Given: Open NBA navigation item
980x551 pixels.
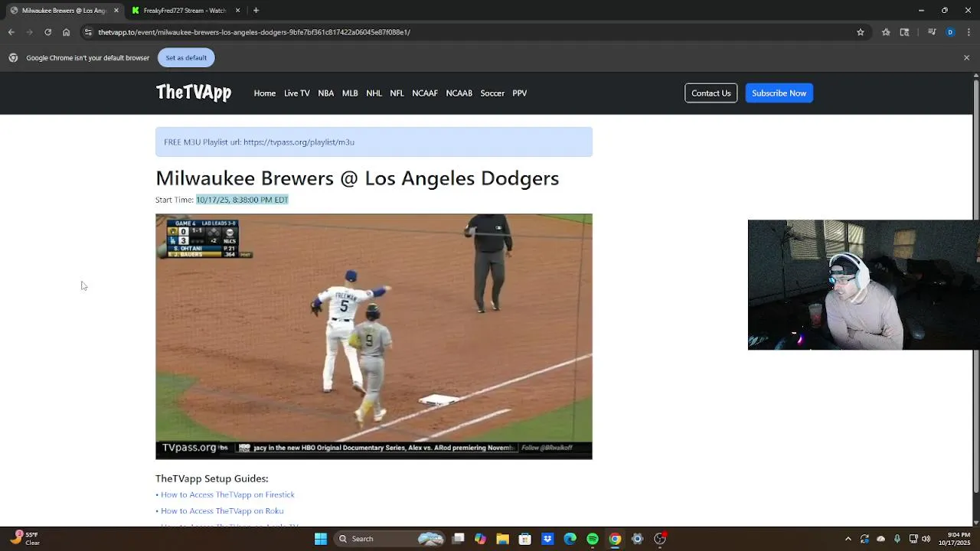Looking at the screenshot, I should pos(326,93).
